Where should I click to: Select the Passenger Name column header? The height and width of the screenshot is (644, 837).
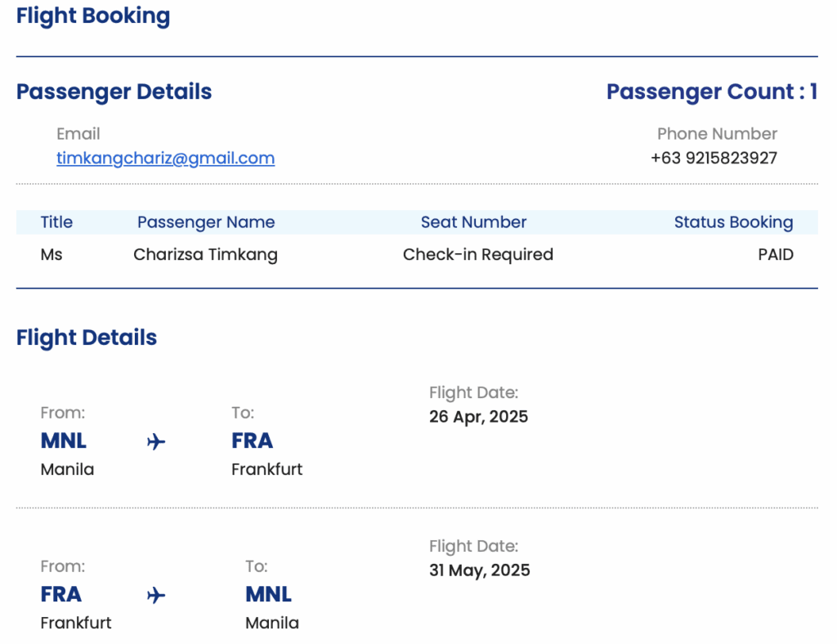point(206,222)
